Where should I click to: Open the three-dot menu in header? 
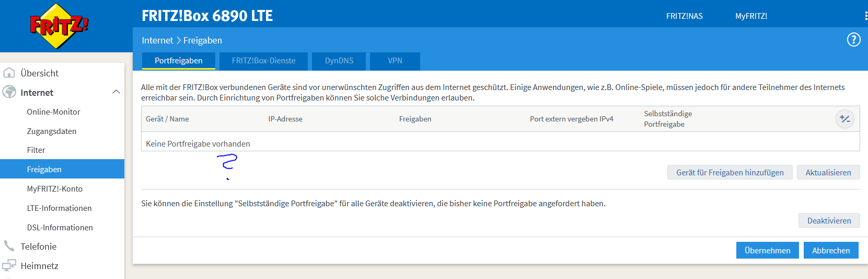[x=866, y=16]
